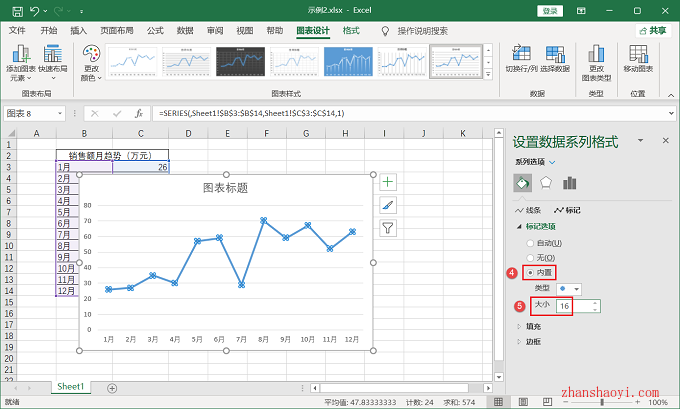Click Sign in (登录) button
This screenshot has width=680, height=409.
click(x=550, y=11)
